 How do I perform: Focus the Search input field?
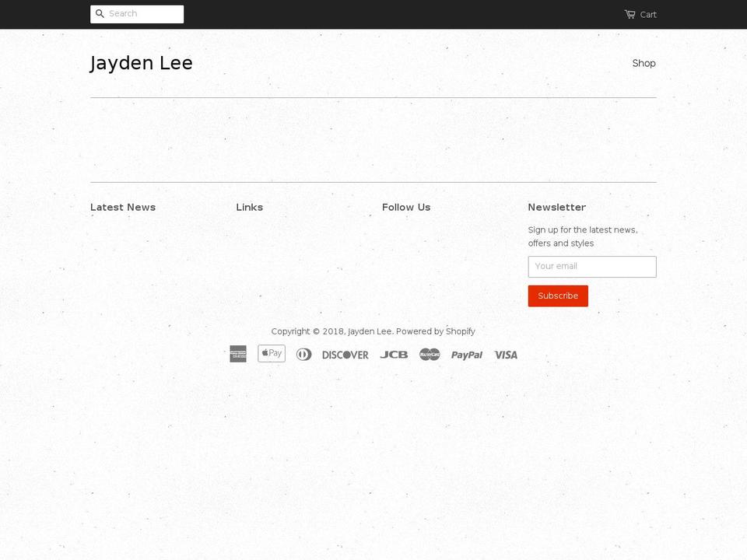137,14
